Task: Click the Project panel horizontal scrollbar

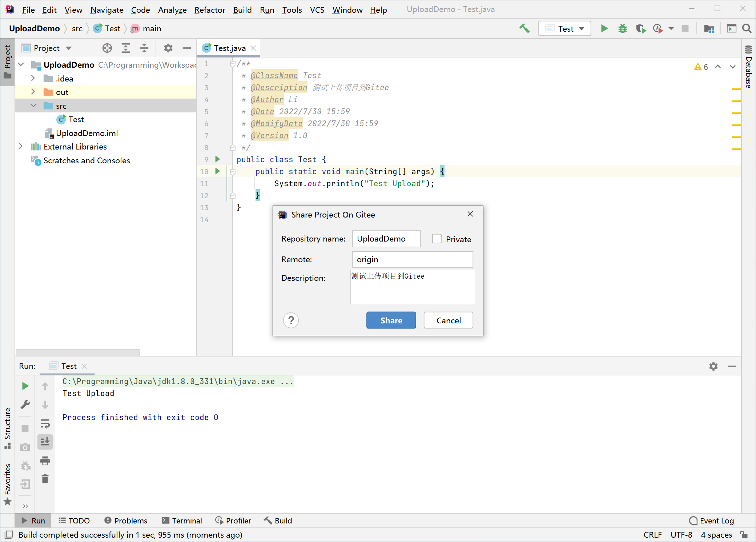Action: 78,352
